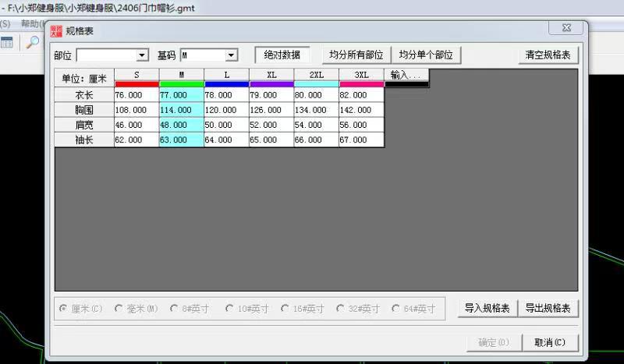This screenshot has width=624, height=364.
Task: Click the 3XL size column header
Action: [x=362, y=75]
